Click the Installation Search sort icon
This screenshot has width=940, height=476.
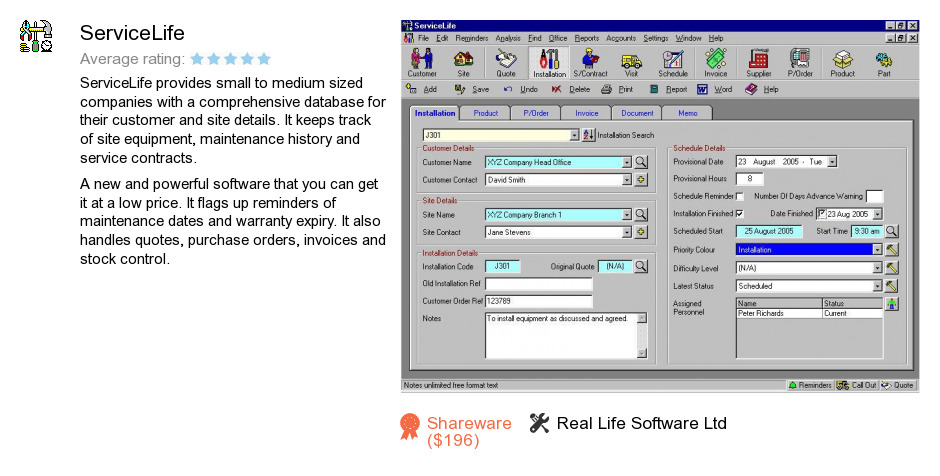click(588, 135)
